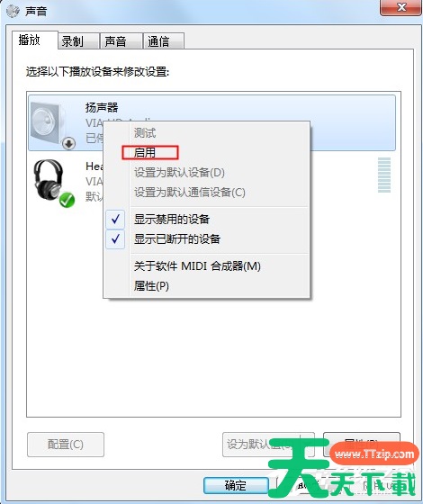Click the Sound window title icon
The image size is (423, 504).
pyautogui.click(x=13, y=11)
